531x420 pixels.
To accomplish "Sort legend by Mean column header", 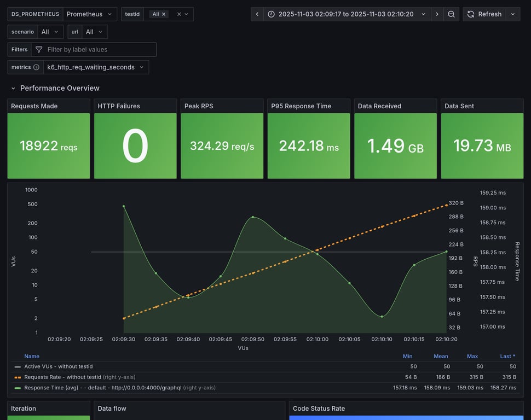I will point(441,356).
